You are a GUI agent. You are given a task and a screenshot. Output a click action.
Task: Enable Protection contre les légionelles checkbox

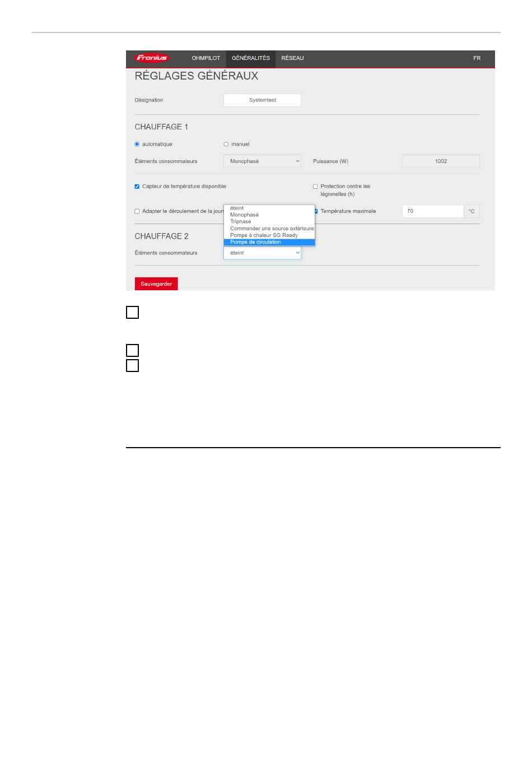pyautogui.click(x=315, y=187)
